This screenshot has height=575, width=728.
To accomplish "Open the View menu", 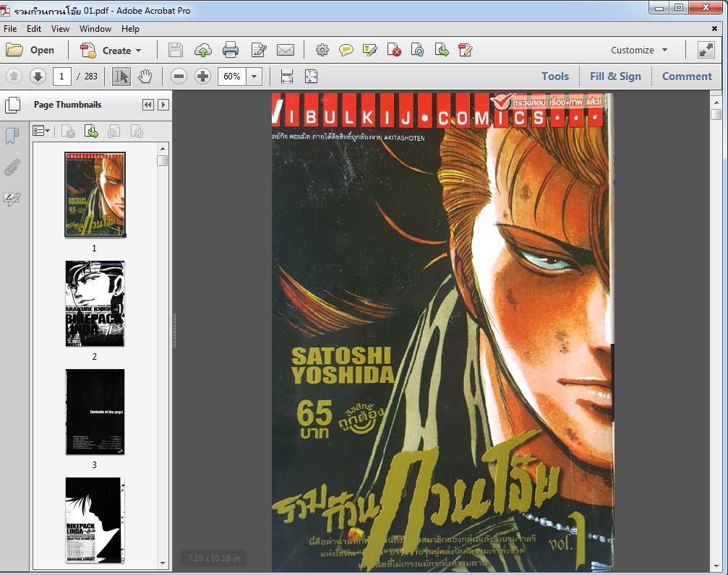I will point(60,29).
